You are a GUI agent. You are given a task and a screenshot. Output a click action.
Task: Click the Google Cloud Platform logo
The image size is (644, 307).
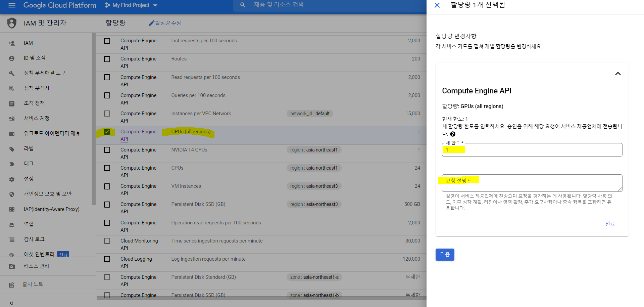click(60, 5)
